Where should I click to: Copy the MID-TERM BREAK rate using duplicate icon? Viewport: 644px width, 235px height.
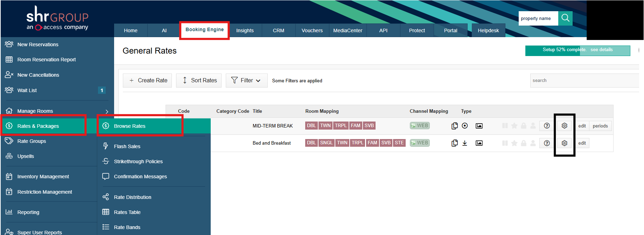[x=454, y=126]
